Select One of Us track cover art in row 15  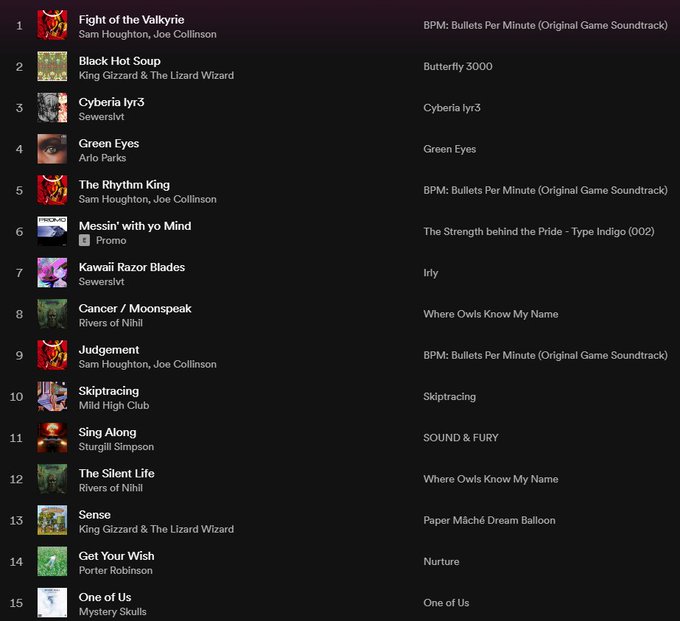(x=52, y=602)
